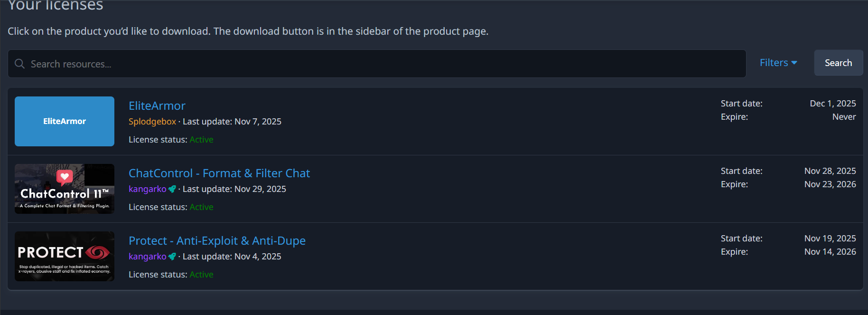Click the verified badge beside kangarko under ChatControl
The image size is (868, 315).
click(x=172, y=189)
